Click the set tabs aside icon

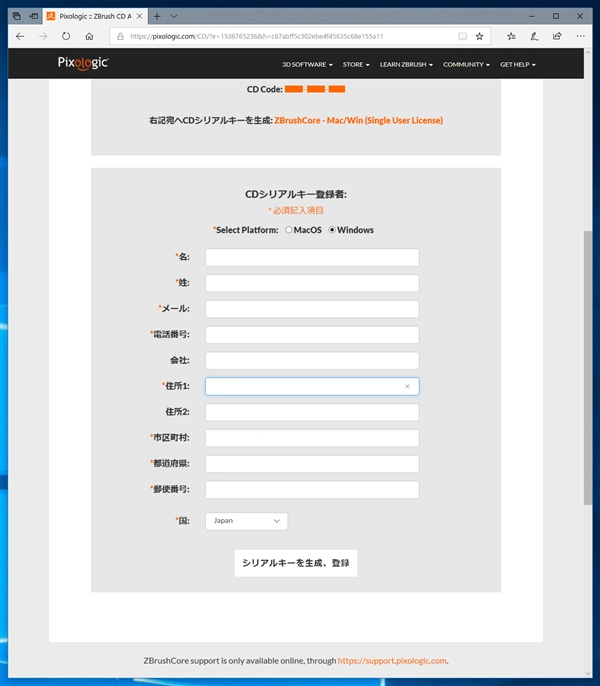[x=34, y=16]
